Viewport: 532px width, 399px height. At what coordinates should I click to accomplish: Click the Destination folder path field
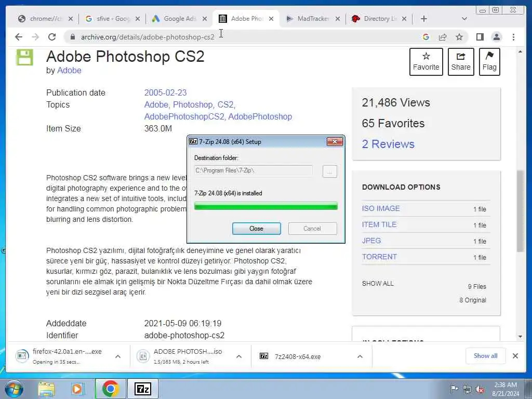coord(253,170)
